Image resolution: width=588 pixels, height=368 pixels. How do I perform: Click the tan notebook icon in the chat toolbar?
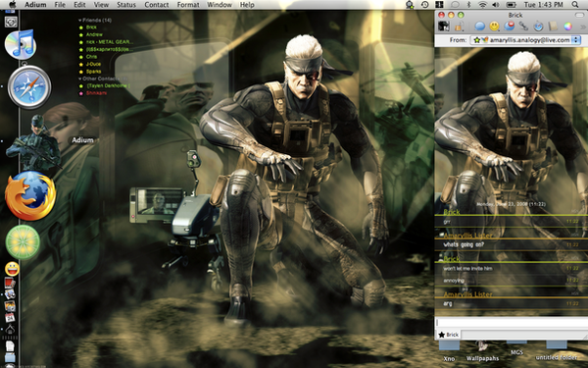coord(553,26)
